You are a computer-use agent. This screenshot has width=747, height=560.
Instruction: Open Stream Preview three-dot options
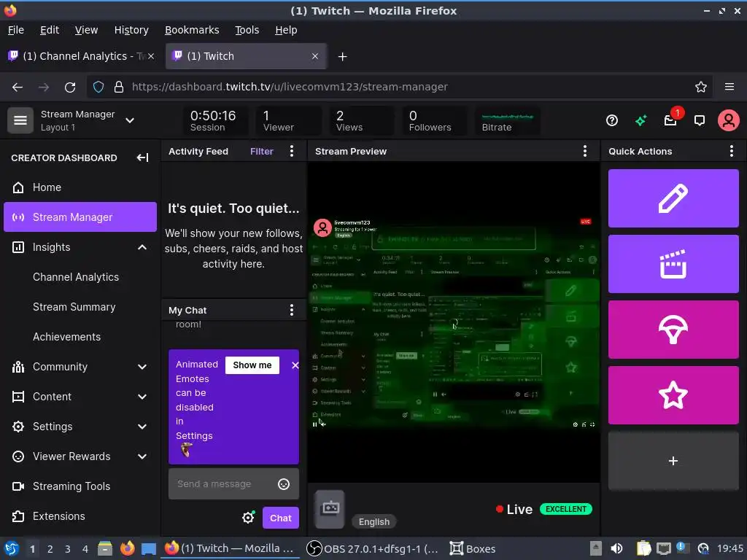click(585, 152)
